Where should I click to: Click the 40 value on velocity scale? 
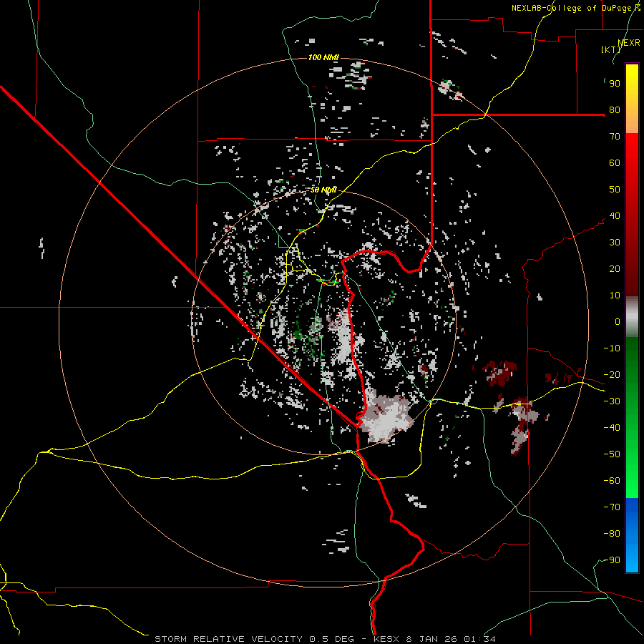pos(615,216)
